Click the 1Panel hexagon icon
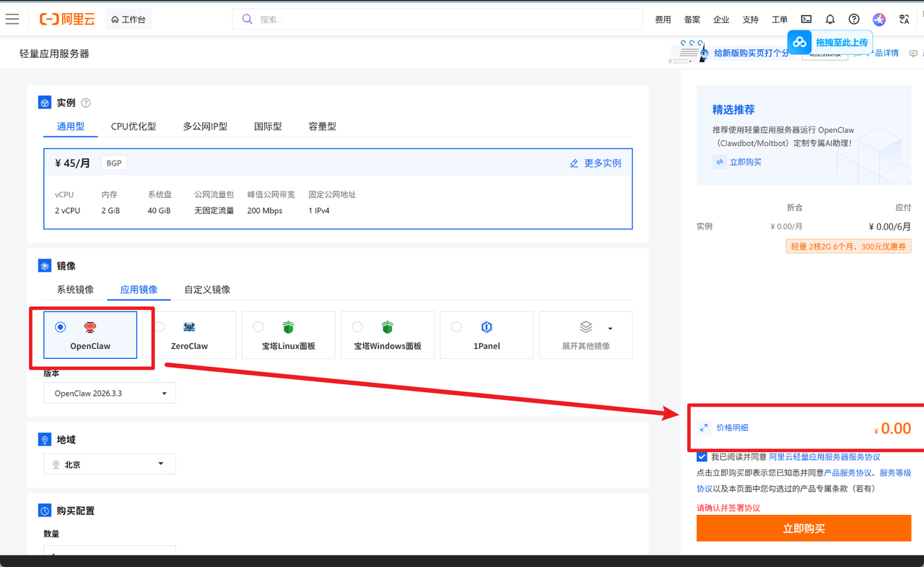 pos(487,328)
